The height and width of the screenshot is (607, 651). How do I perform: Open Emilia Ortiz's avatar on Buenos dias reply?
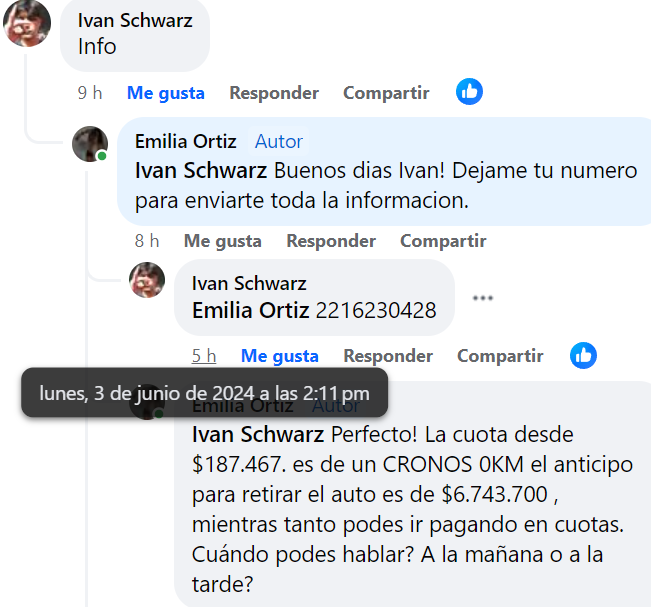(x=90, y=144)
